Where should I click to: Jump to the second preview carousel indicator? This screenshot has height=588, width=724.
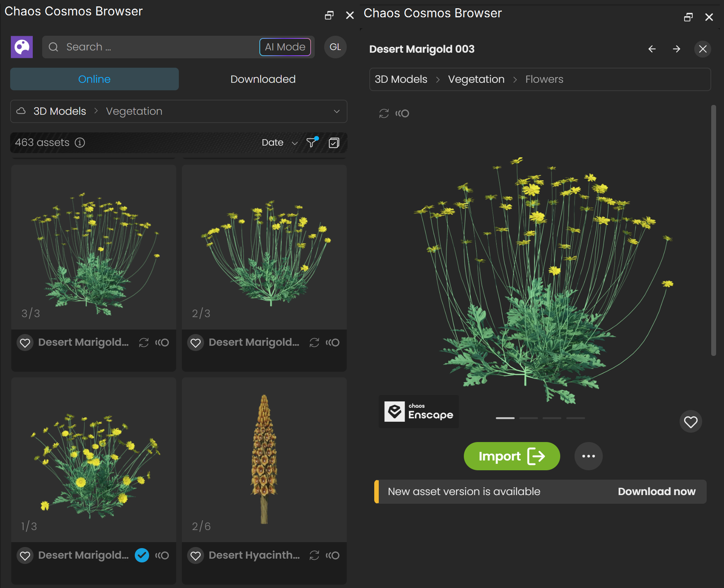tap(529, 418)
